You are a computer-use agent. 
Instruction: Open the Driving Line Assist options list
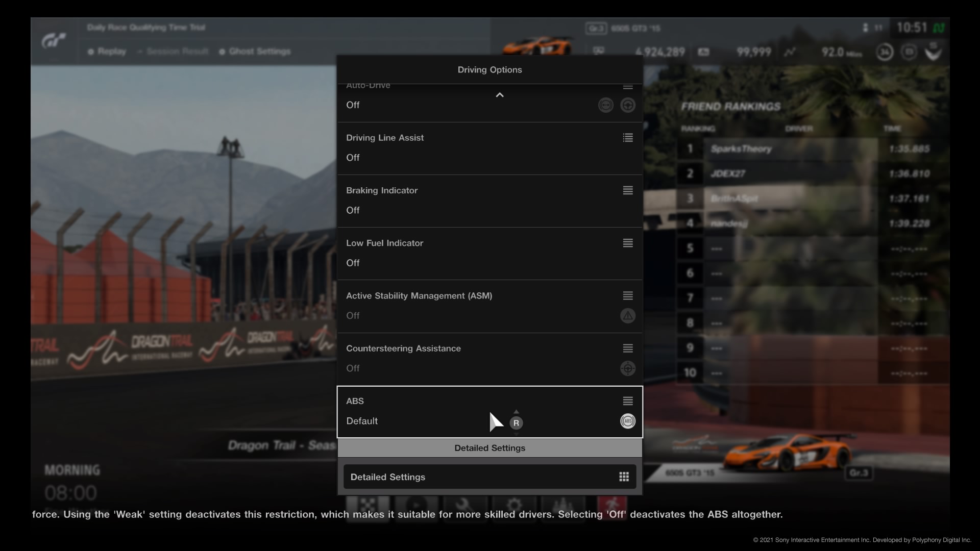coord(627,138)
